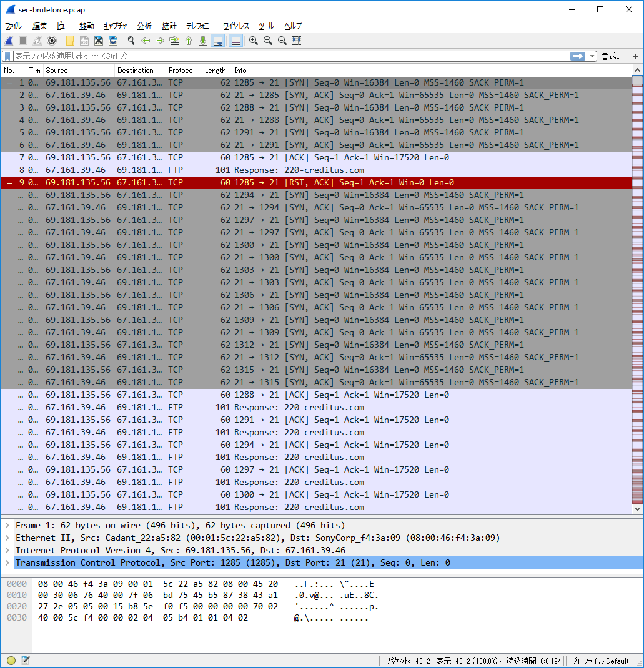Open the ヘルプ menu
This screenshot has height=668, width=644.
pos(293,26)
